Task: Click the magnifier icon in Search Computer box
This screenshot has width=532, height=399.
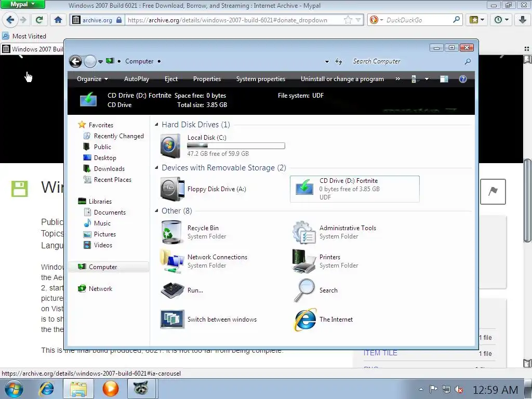Action: tap(468, 61)
